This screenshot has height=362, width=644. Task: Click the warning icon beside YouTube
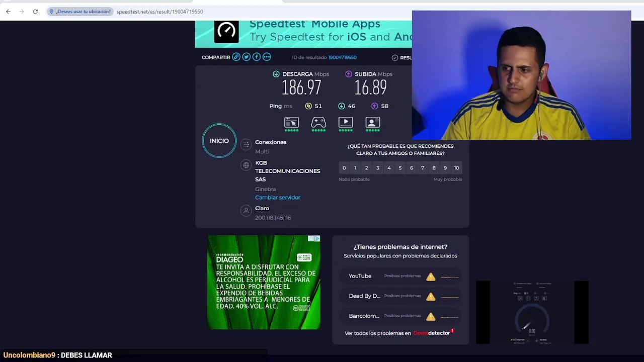click(x=431, y=277)
